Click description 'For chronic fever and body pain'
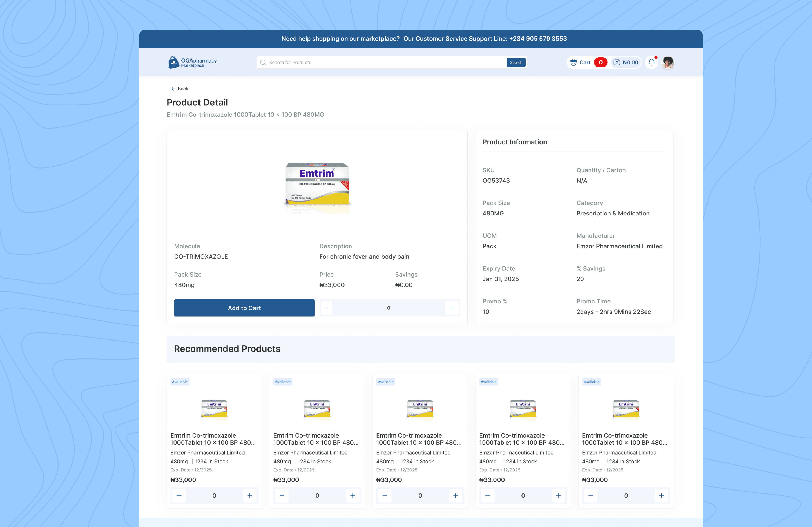 (x=364, y=257)
